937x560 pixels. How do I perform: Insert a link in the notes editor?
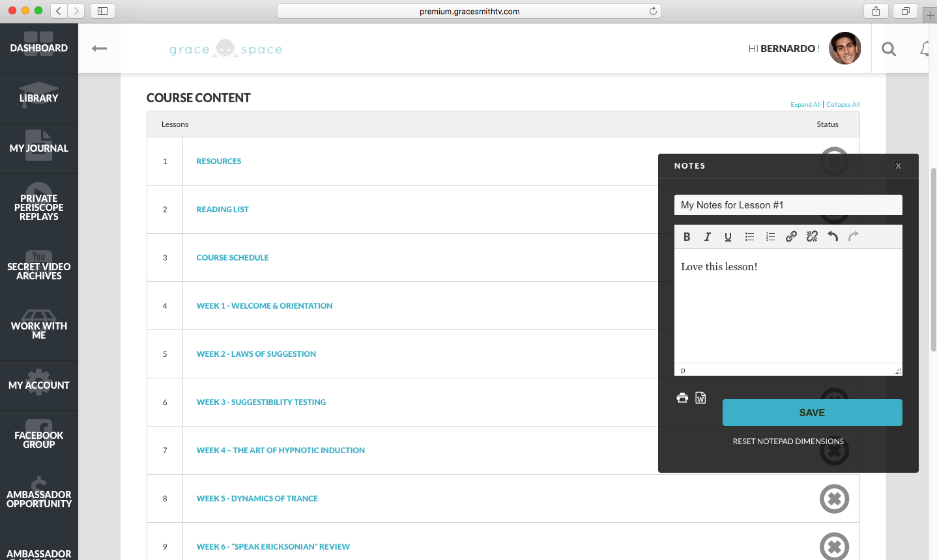791,237
